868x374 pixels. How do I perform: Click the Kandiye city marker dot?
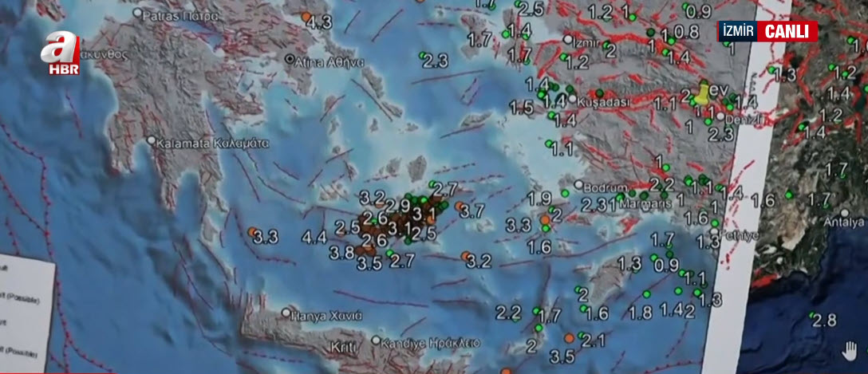(x=376, y=341)
